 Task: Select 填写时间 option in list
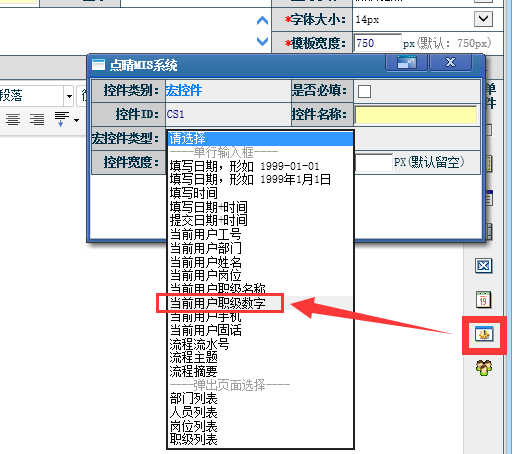(194, 193)
